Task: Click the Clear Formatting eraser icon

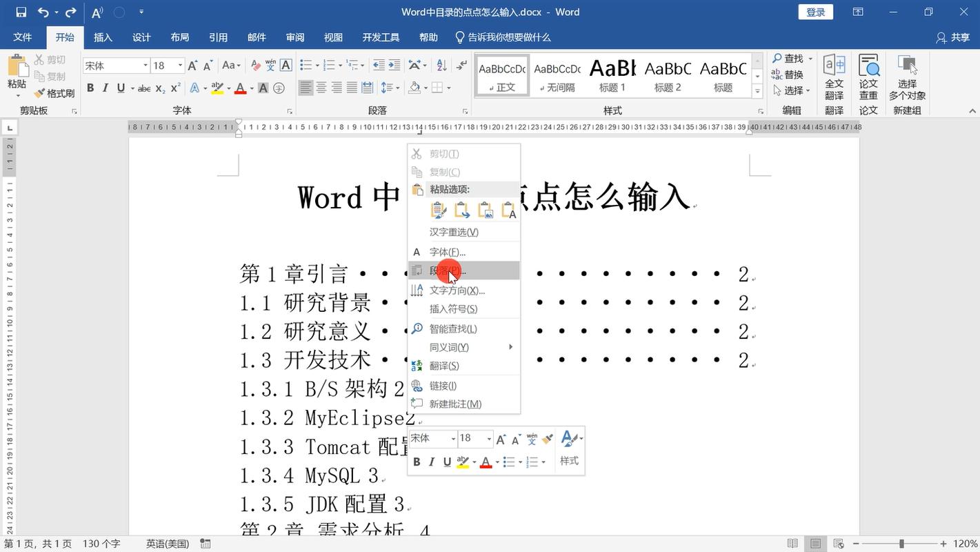Action: pyautogui.click(x=256, y=66)
